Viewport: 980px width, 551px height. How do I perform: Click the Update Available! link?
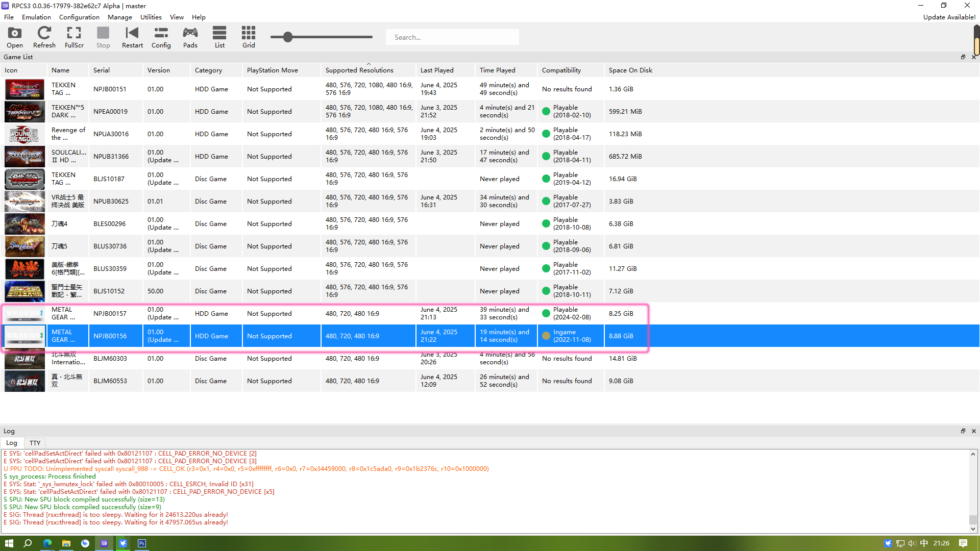[949, 17]
